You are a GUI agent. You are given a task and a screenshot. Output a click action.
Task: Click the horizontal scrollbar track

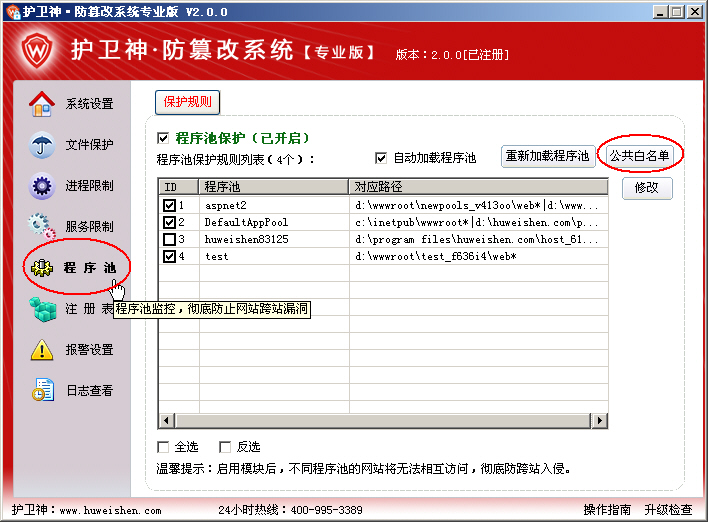coord(383,421)
